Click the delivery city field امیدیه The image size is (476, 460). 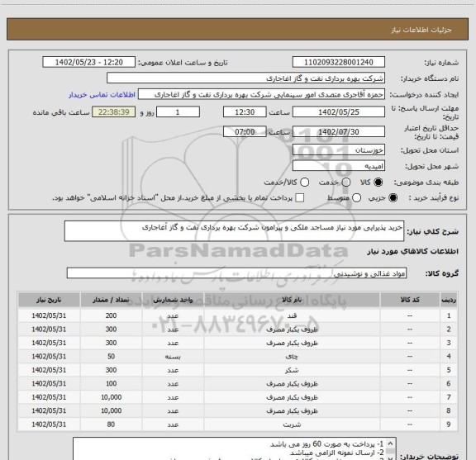coord(339,166)
